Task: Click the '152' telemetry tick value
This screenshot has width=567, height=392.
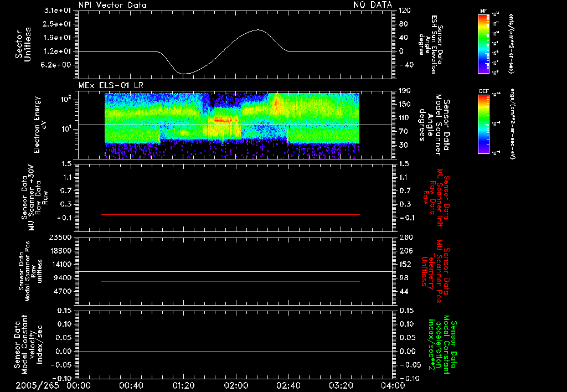Action: click(x=405, y=265)
